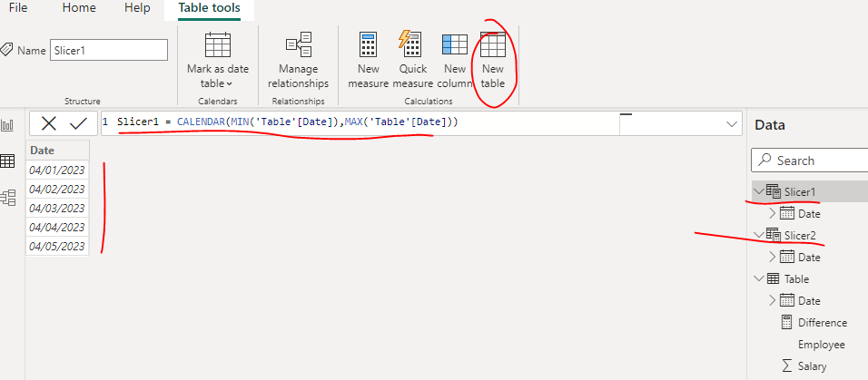Click the calculator icon beside Difference
The width and height of the screenshot is (868, 380).
(786, 322)
